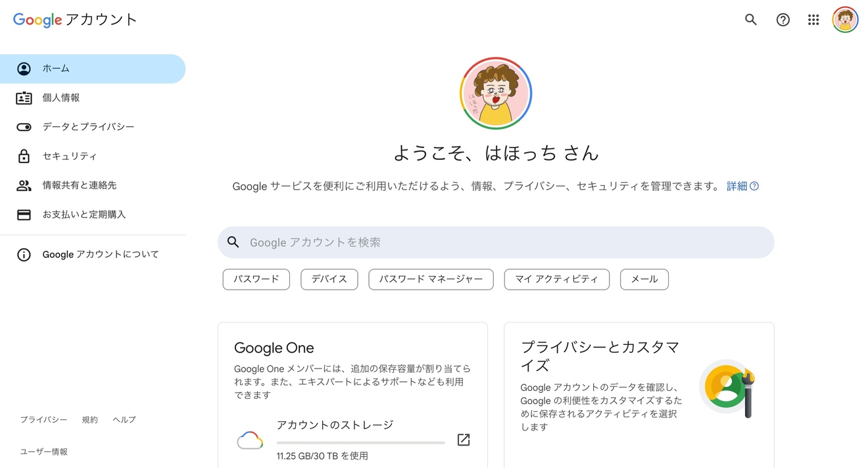Open the help question mark icon
This screenshot has height=468, width=868.
(x=783, y=20)
